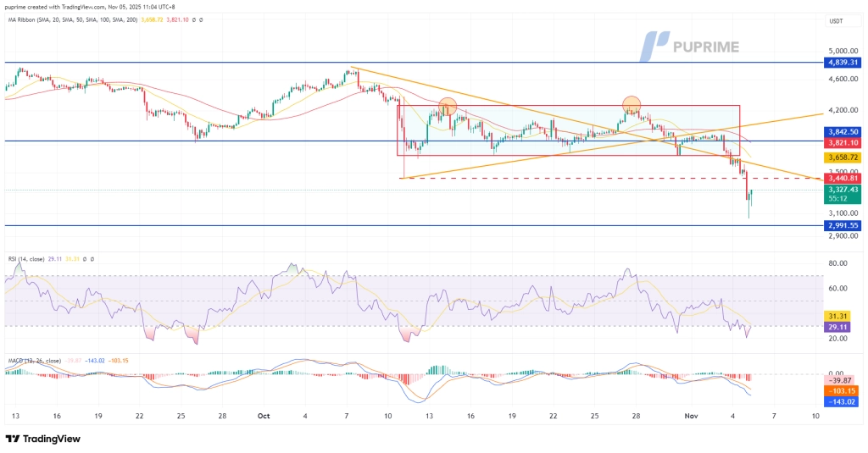Click the 4,839.31 blue price label

[x=842, y=63]
